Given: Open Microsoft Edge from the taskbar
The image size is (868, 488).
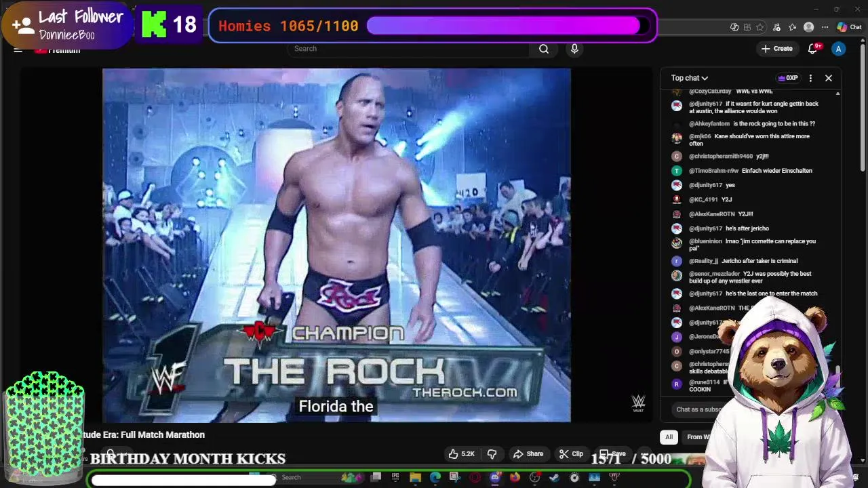Looking at the screenshot, I should tap(435, 477).
